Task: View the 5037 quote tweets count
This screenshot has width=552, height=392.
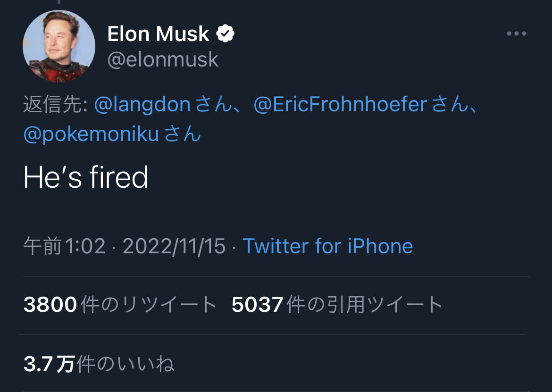Action: [x=258, y=305]
